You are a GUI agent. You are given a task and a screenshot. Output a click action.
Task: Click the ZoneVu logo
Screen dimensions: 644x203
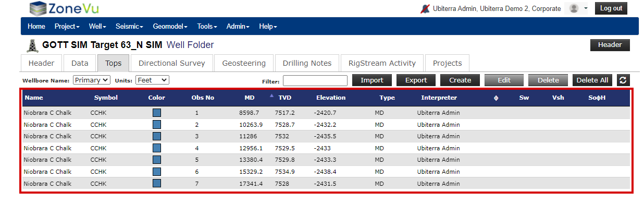(x=64, y=8)
